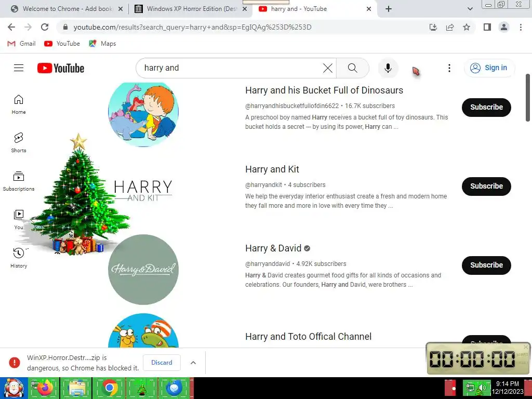Discard the blocked WinXP zip download

[162, 362]
